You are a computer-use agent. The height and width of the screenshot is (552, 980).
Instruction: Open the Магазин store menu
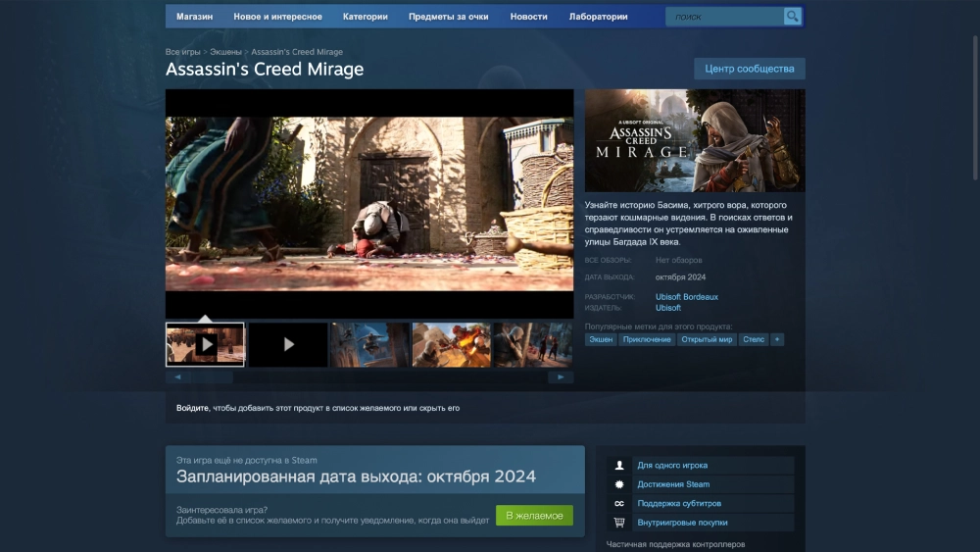click(194, 17)
